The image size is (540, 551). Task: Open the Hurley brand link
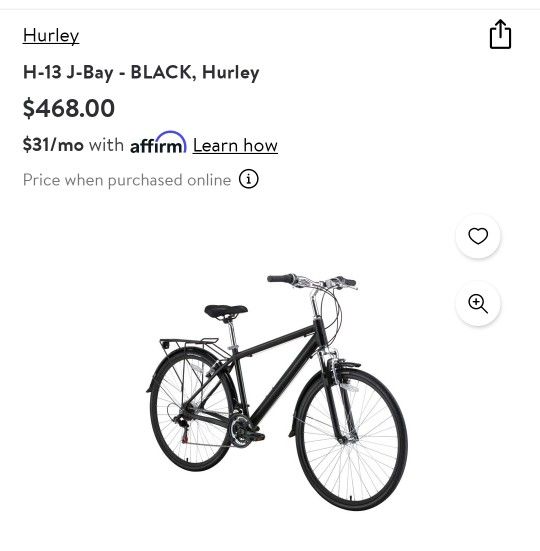point(51,35)
